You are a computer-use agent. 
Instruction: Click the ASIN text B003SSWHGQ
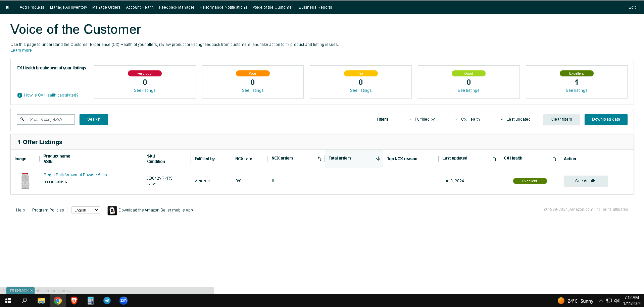(x=55, y=182)
